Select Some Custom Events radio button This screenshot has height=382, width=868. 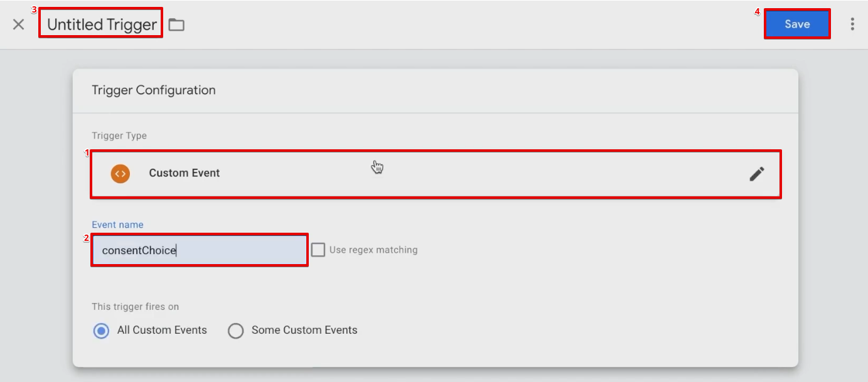[236, 331]
